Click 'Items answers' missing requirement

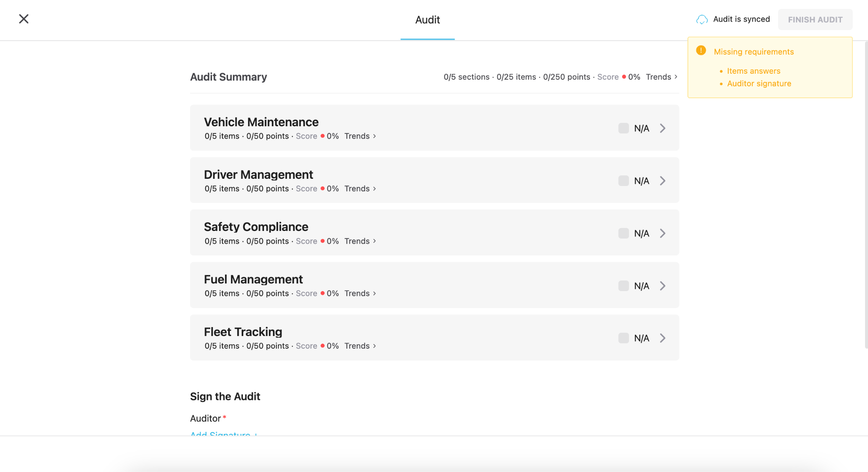(x=754, y=71)
